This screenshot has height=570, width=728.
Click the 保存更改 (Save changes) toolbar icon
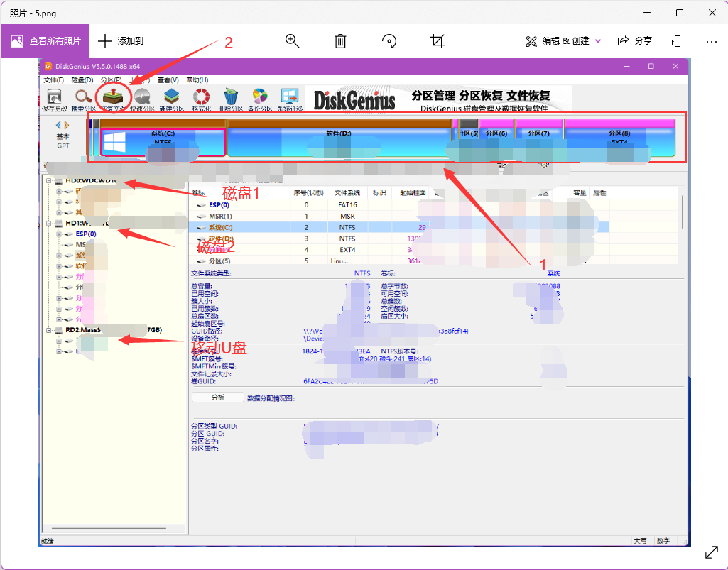click(x=54, y=97)
